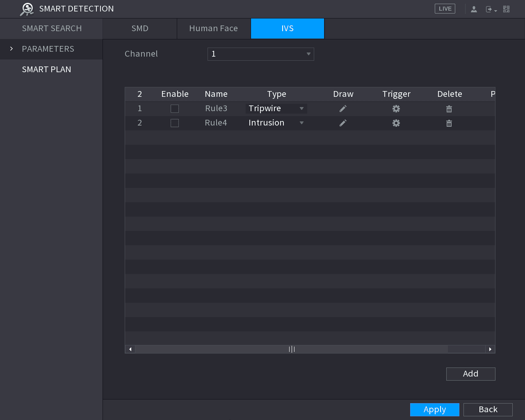Click the Name column header
This screenshot has width=525, height=420.
pyautogui.click(x=216, y=94)
